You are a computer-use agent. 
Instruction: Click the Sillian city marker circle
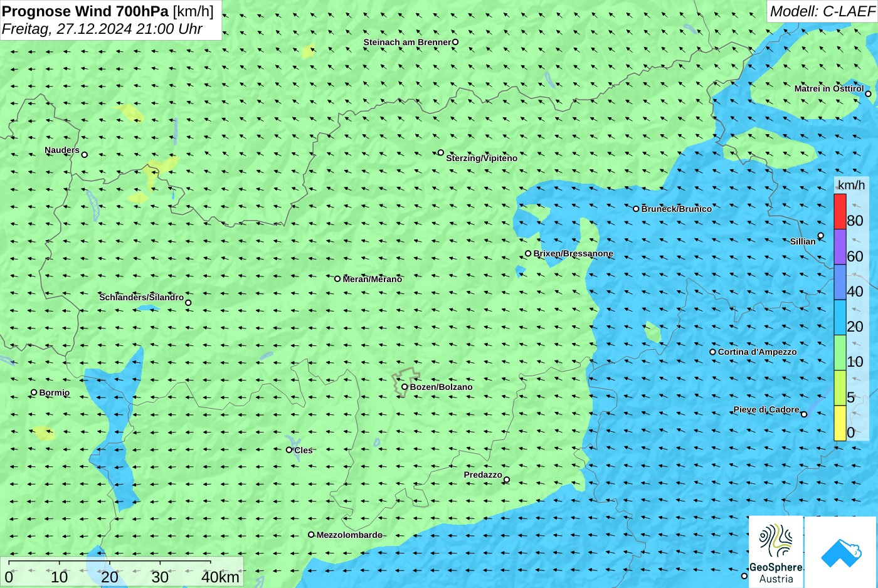(x=821, y=236)
